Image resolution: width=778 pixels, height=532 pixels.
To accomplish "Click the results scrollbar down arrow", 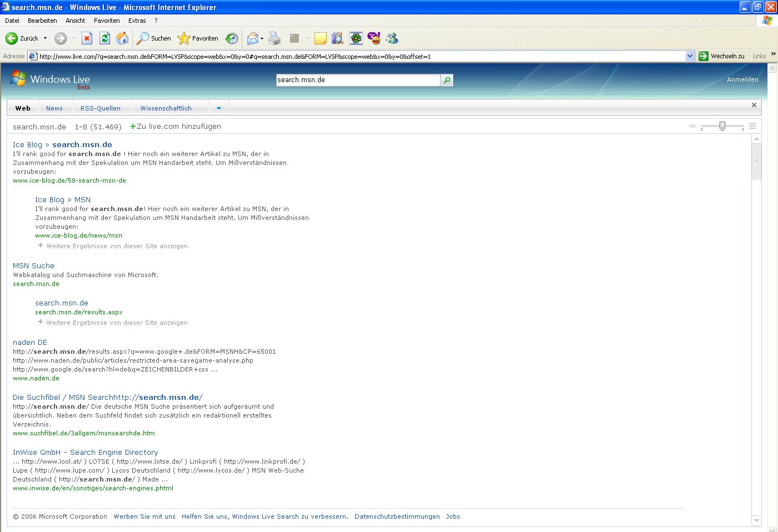I will (x=756, y=520).
